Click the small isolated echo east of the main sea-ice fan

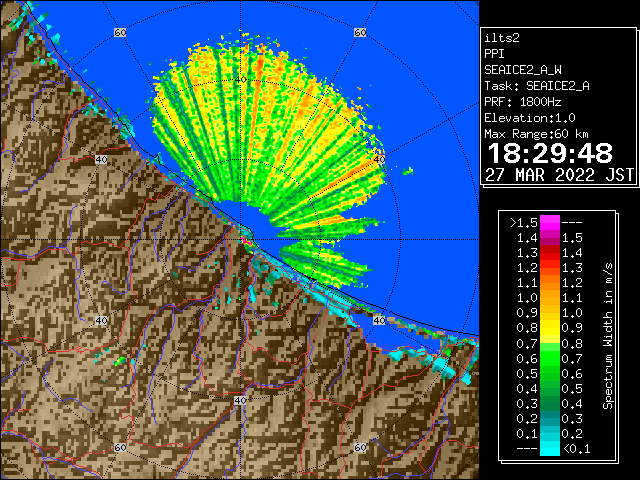(x=408, y=171)
